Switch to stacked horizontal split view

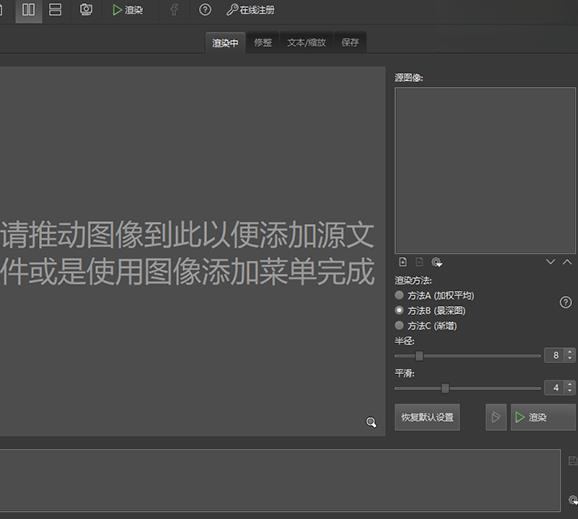(55, 10)
